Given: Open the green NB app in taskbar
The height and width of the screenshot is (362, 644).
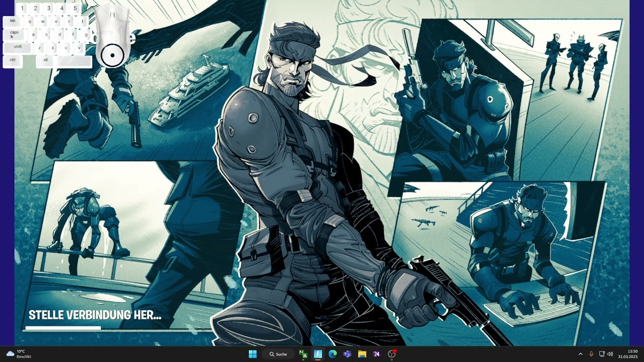Looking at the screenshot, I should click(303, 354).
